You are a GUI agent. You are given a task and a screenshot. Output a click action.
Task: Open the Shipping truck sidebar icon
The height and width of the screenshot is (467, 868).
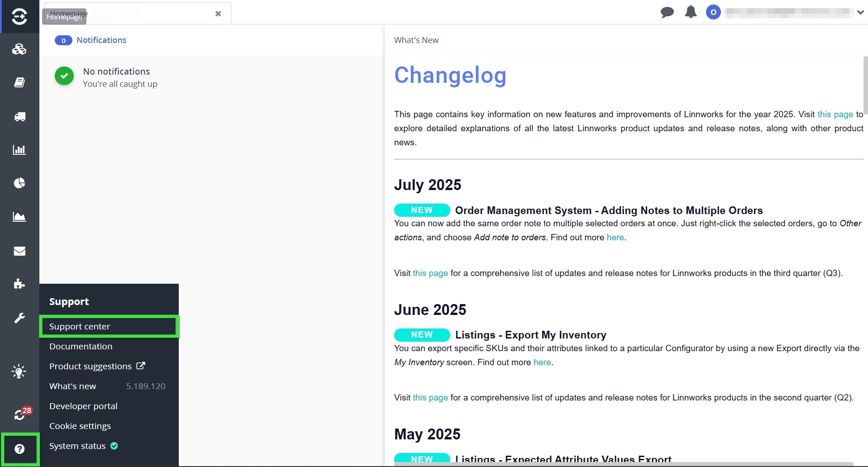coord(19,116)
